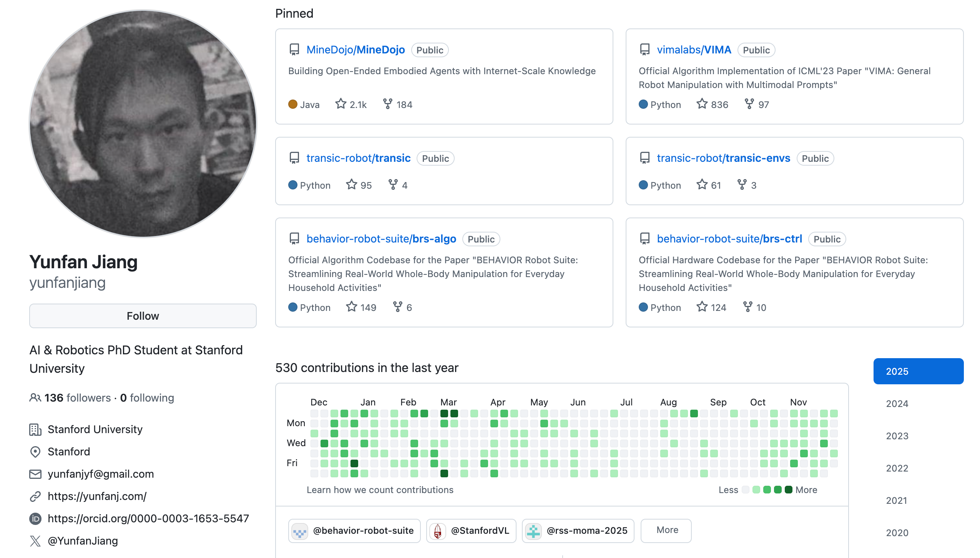
Task: Click the star icon on transic-envs card
Action: pyautogui.click(x=702, y=184)
